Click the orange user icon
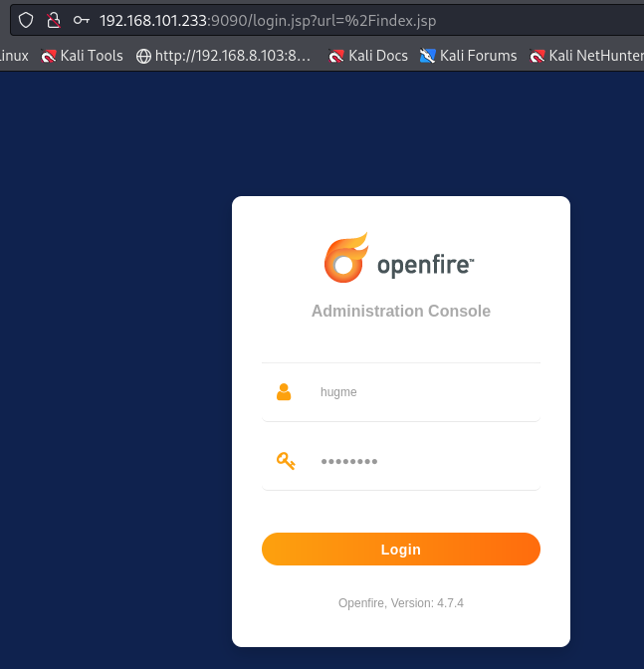The height and width of the screenshot is (669, 644). pos(284,391)
